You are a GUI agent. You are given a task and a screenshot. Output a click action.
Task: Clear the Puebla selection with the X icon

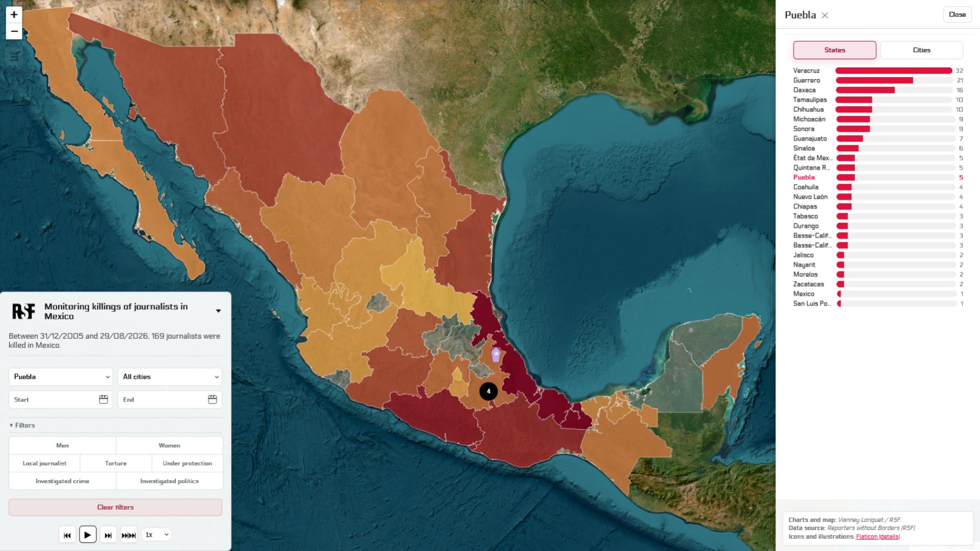[x=825, y=15]
